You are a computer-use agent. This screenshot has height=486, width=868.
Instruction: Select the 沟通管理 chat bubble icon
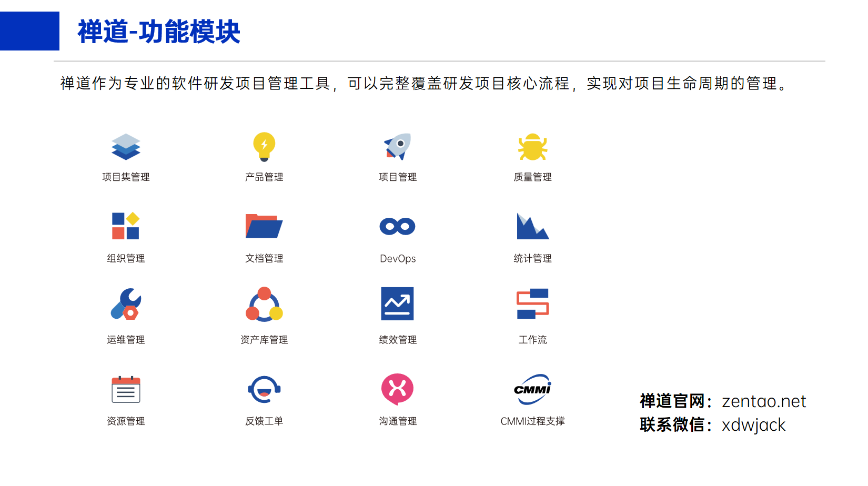pos(397,388)
